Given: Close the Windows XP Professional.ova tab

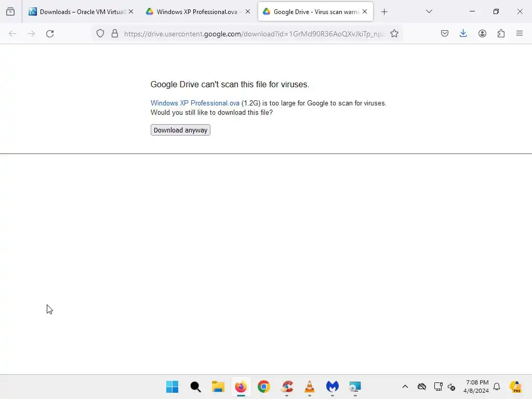Looking at the screenshot, I should [248, 11].
